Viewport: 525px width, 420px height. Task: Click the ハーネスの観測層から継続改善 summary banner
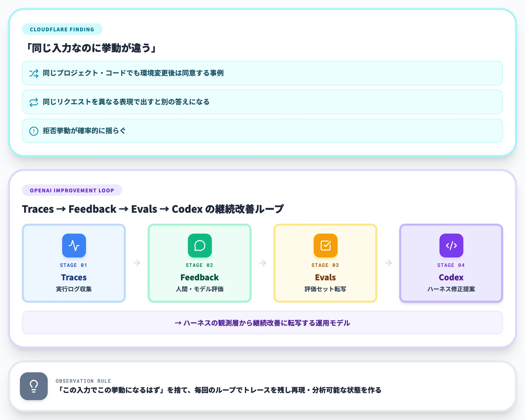[x=262, y=323]
